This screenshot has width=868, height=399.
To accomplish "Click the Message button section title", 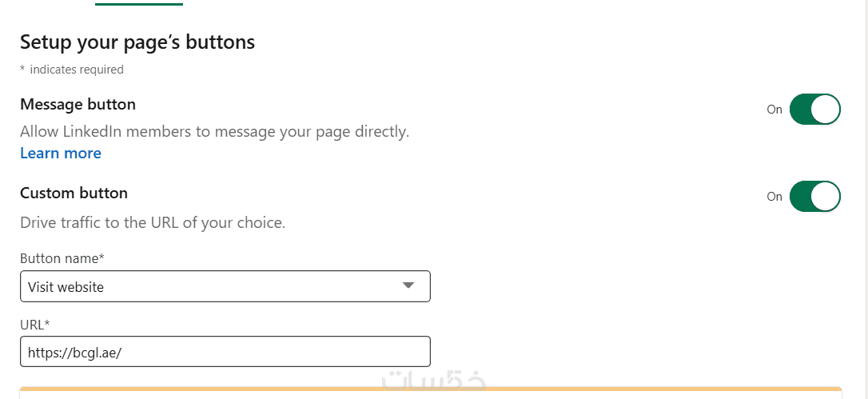I will pyautogui.click(x=78, y=104).
